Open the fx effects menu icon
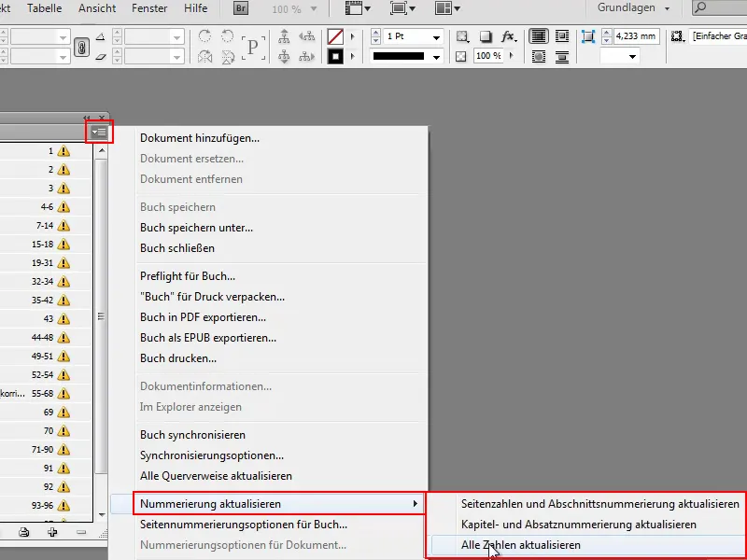 tap(509, 36)
